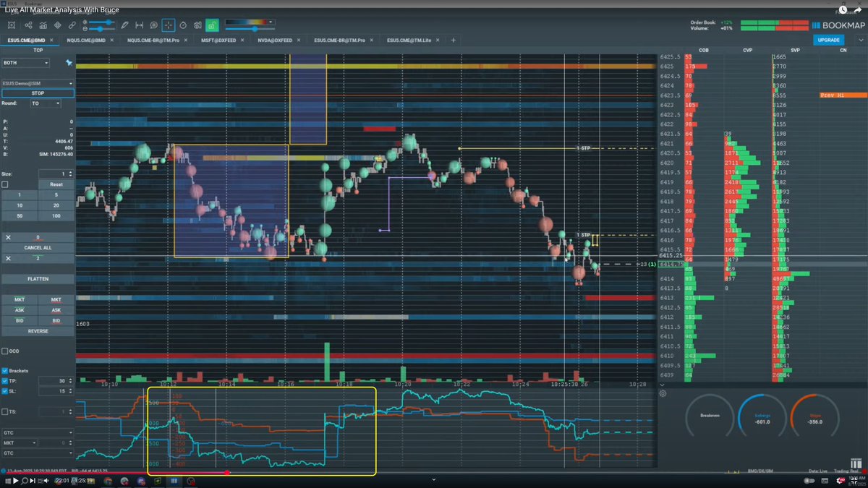Uncheck the Brackets checkbox

tap(5, 371)
